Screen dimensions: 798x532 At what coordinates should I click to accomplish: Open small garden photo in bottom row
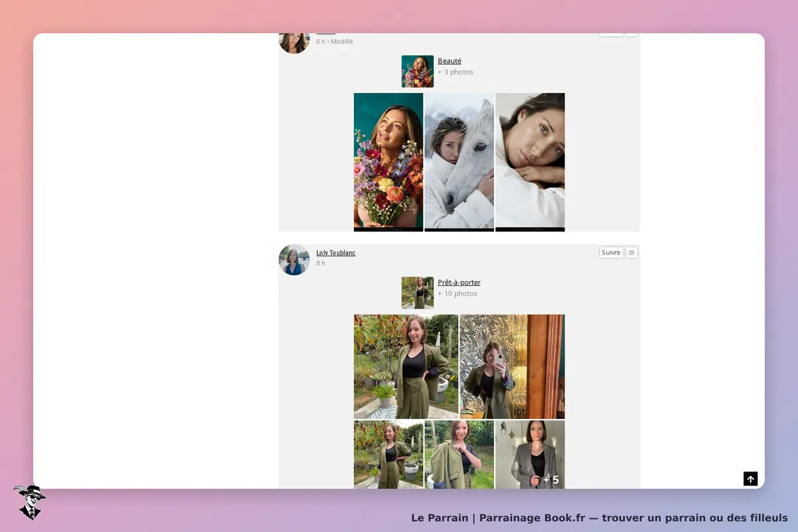(x=388, y=454)
